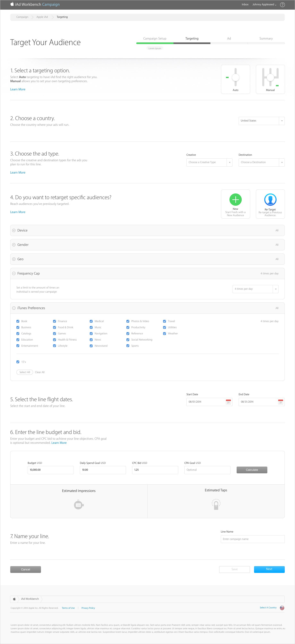Uncheck the Games category checkbox
Image resolution: width=295 pixels, height=644 pixels.
(54, 334)
